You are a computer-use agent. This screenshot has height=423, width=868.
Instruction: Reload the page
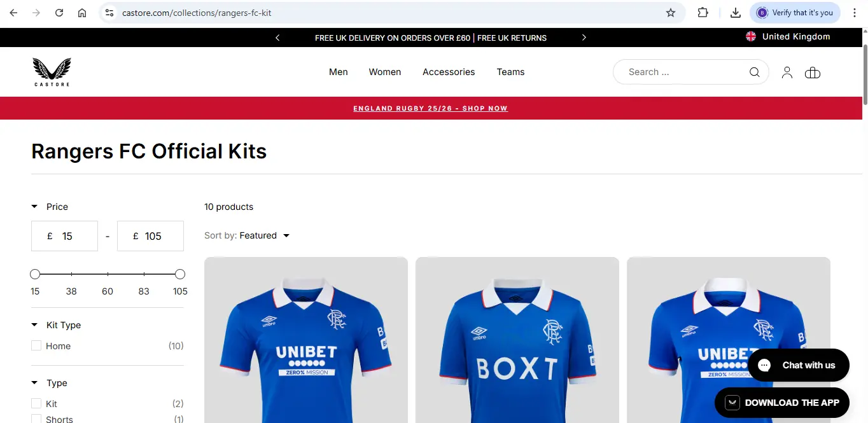coord(59,13)
